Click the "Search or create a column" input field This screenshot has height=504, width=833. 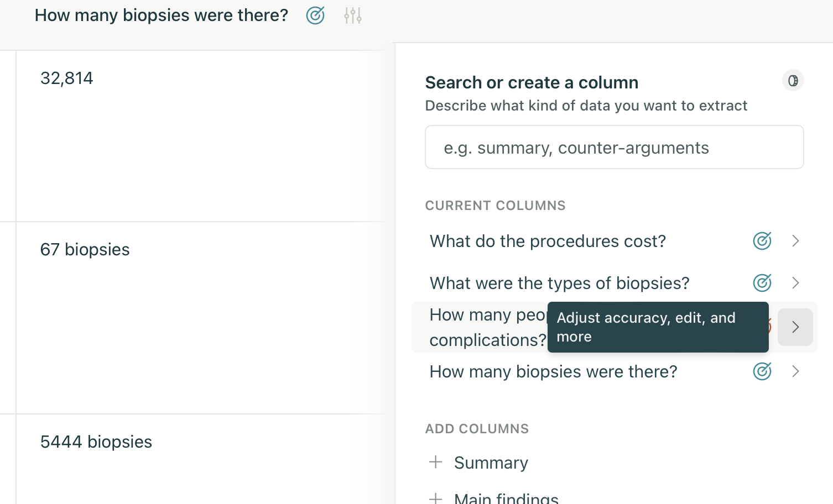614,147
